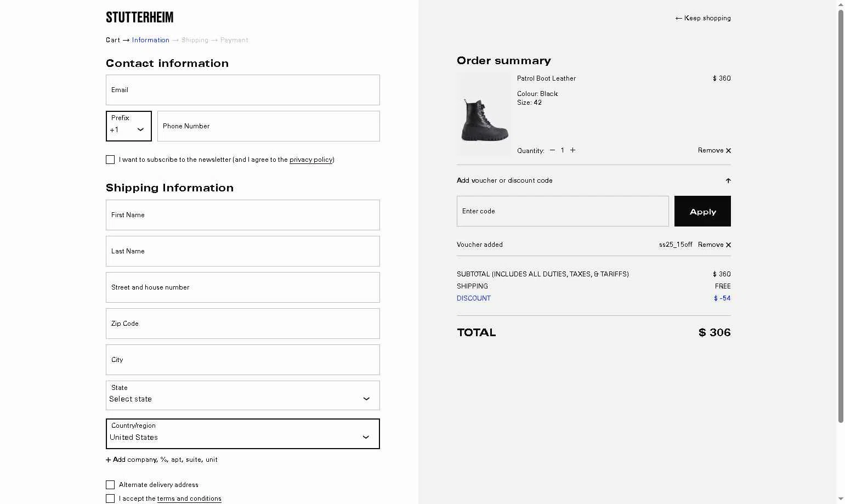Accept the terms and conditions checkbox
This screenshot has height=504, width=845.
[x=110, y=499]
